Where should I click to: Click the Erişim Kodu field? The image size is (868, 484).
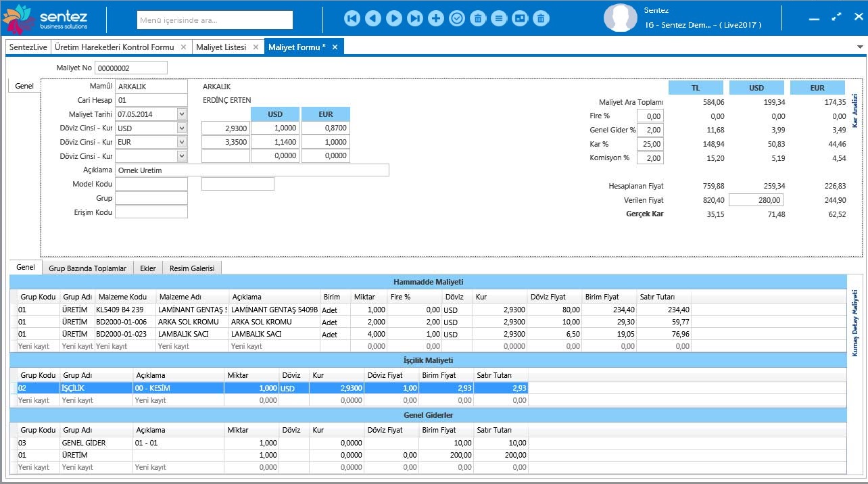151,212
